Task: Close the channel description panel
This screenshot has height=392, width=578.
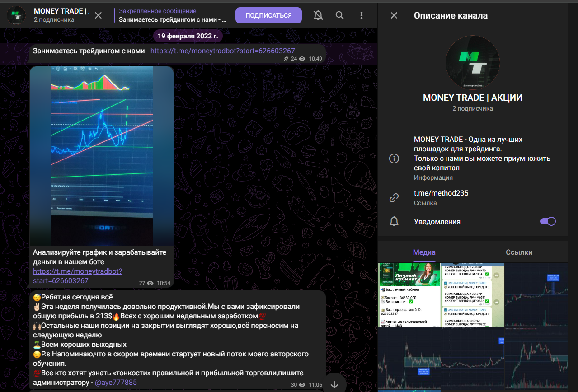Action: [394, 15]
